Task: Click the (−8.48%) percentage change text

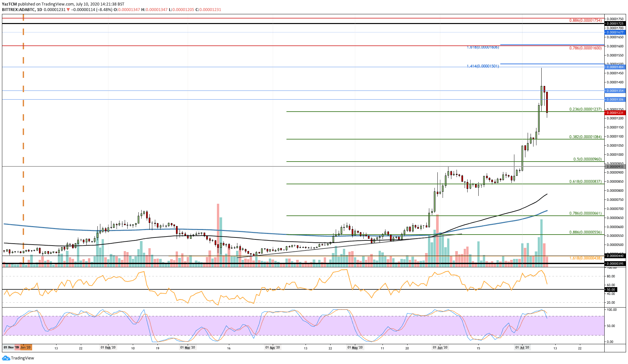Action: pyautogui.click(x=104, y=10)
